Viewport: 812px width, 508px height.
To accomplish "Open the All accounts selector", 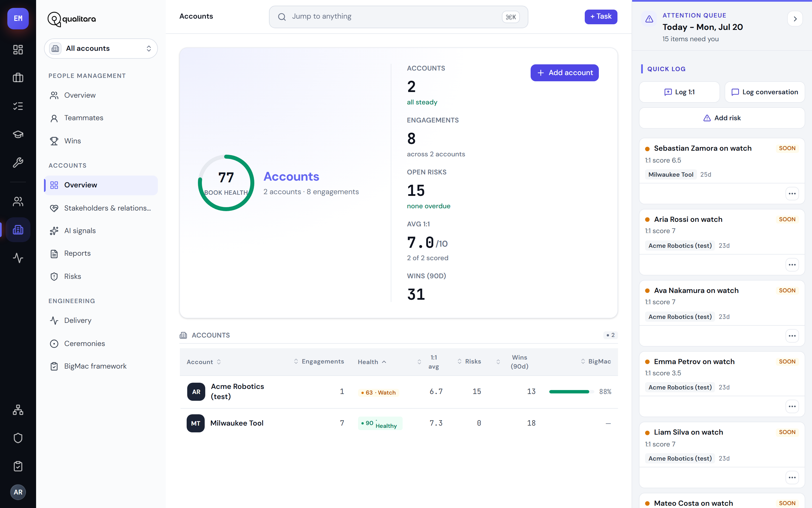I will 101,49.
